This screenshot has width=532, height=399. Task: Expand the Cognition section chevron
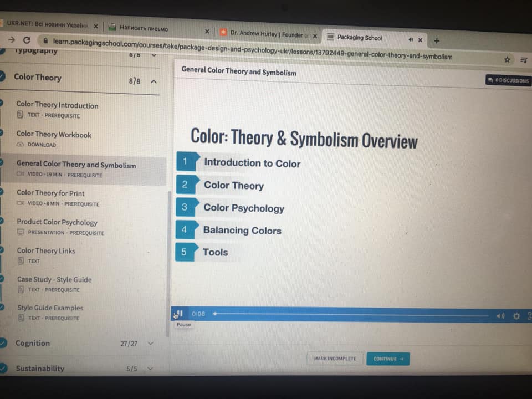pyautogui.click(x=151, y=344)
